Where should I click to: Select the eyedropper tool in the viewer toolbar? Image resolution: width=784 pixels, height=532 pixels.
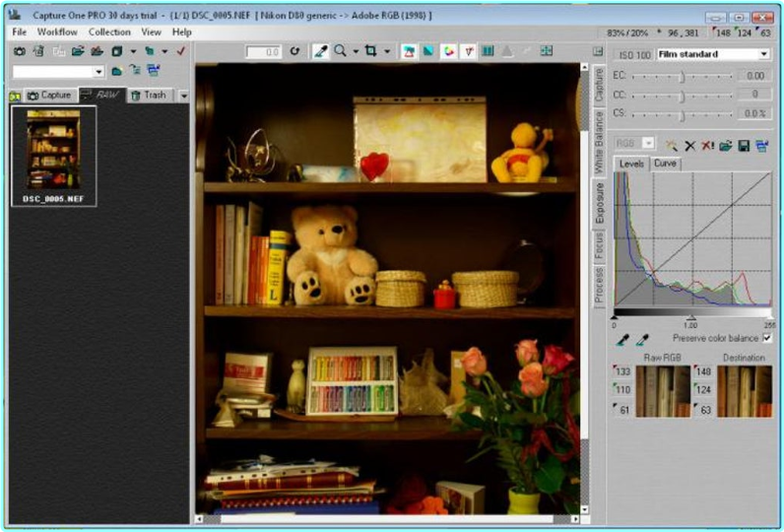320,51
